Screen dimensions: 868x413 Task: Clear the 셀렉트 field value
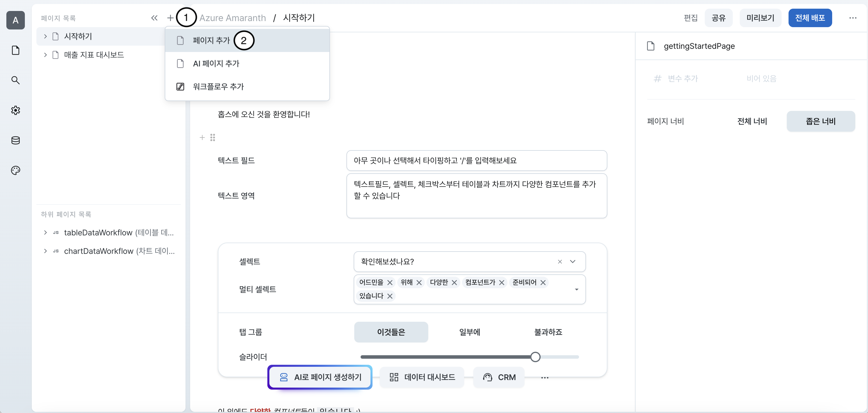coord(560,262)
